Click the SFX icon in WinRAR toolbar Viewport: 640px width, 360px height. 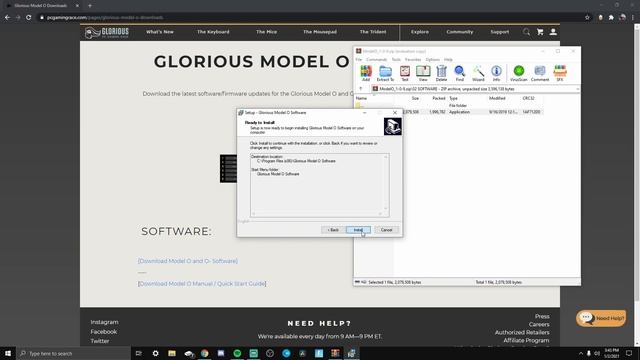(x=560, y=73)
